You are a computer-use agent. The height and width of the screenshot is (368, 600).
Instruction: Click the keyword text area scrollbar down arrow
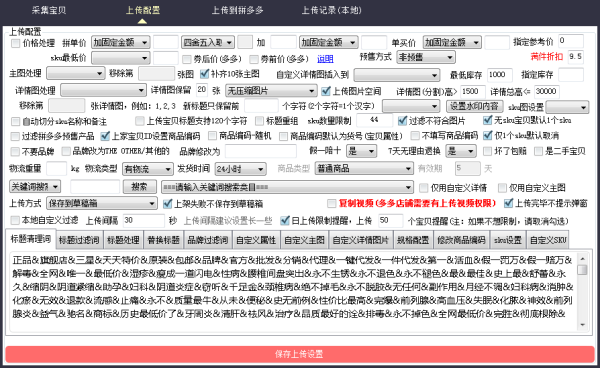(582, 324)
